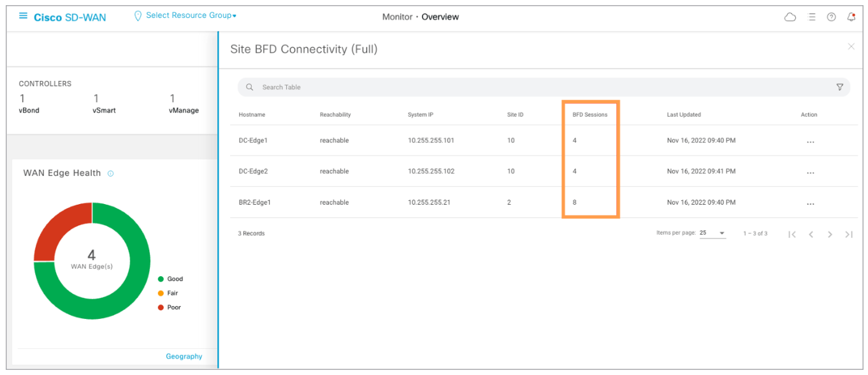Click the cloud icon in header
868x375 pixels.
790,17
